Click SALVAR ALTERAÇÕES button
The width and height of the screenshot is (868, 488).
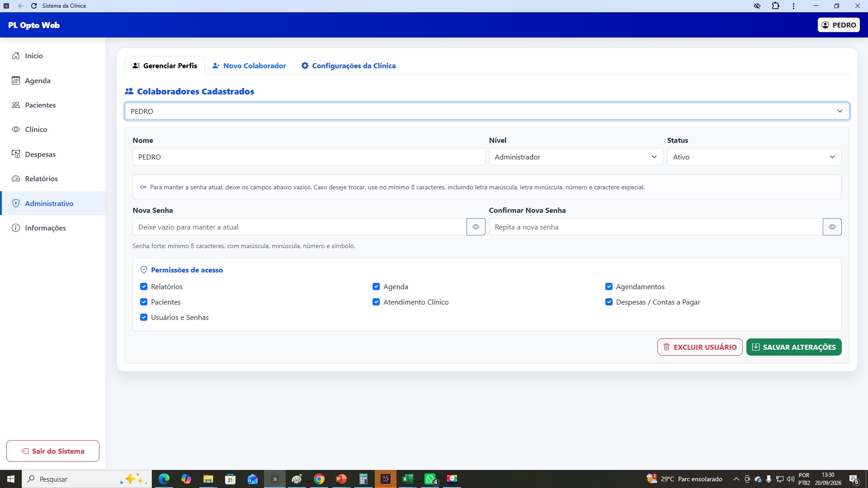pyautogui.click(x=794, y=347)
